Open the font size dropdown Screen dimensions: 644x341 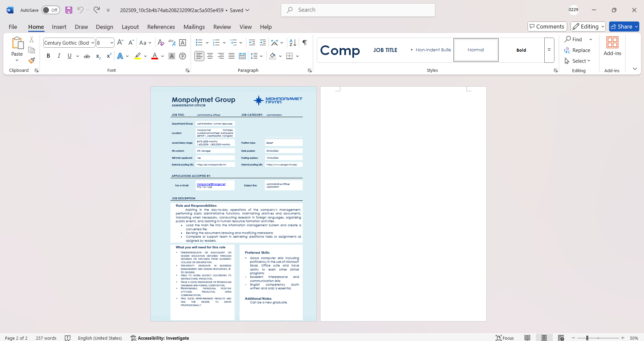coord(112,43)
